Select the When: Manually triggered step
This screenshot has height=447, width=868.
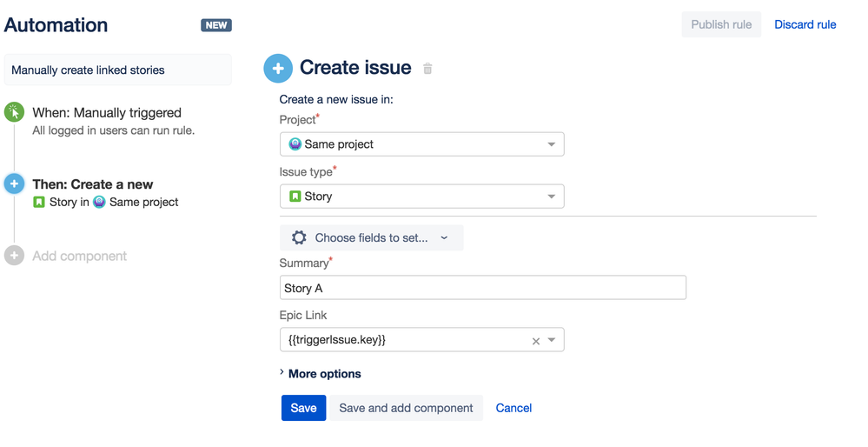(107, 112)
